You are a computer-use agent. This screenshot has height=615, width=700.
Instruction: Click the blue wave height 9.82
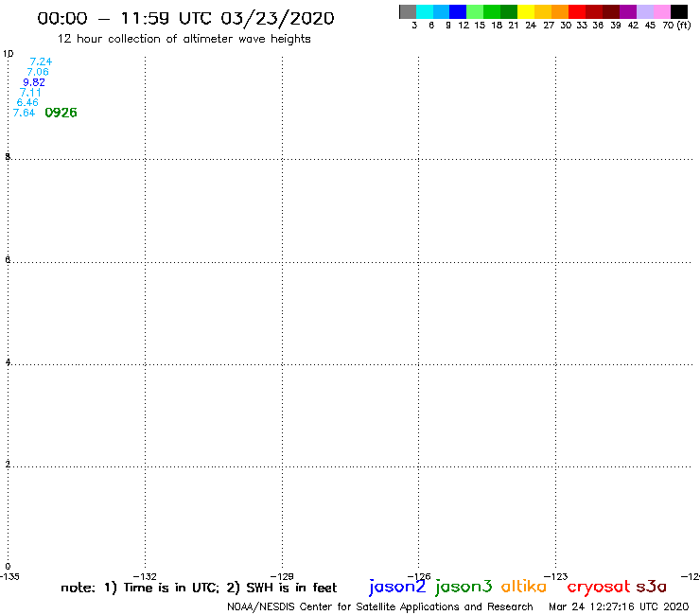(x=34, y=82)
